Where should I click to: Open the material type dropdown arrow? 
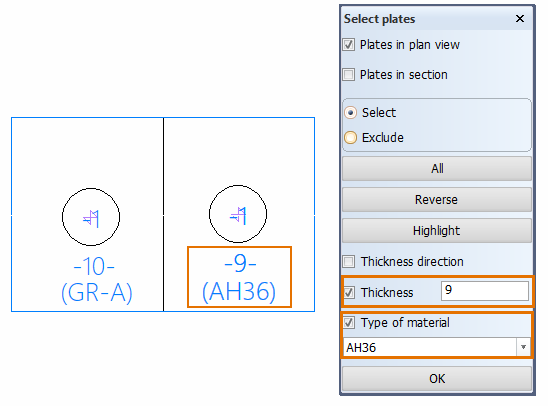tap(523, 347)
